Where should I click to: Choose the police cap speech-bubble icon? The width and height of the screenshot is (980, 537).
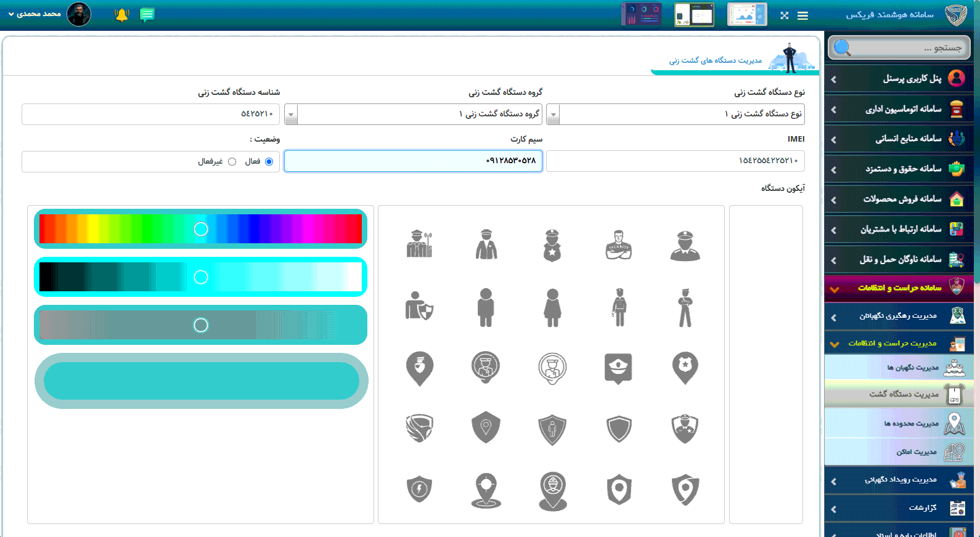click(x=618, y=368)
